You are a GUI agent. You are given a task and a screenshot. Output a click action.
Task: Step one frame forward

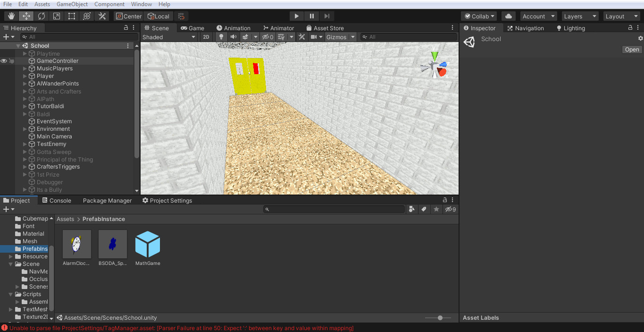click(326, 16)
